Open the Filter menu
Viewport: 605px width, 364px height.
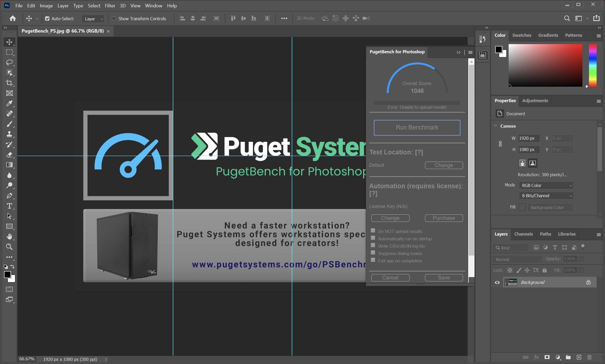click(x=110, y=6)
